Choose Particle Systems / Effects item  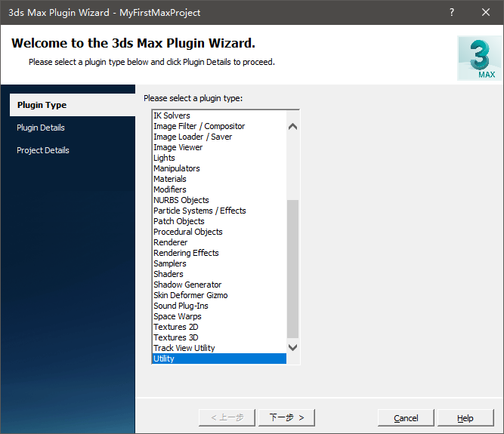point(199,211)
